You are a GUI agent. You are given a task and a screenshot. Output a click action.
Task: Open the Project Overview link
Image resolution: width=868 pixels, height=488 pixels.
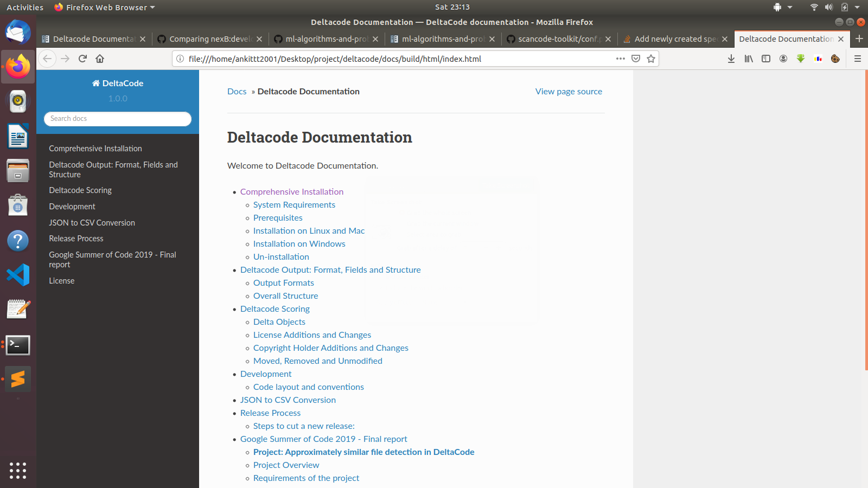pyautogui.click(x=286, y=465)
